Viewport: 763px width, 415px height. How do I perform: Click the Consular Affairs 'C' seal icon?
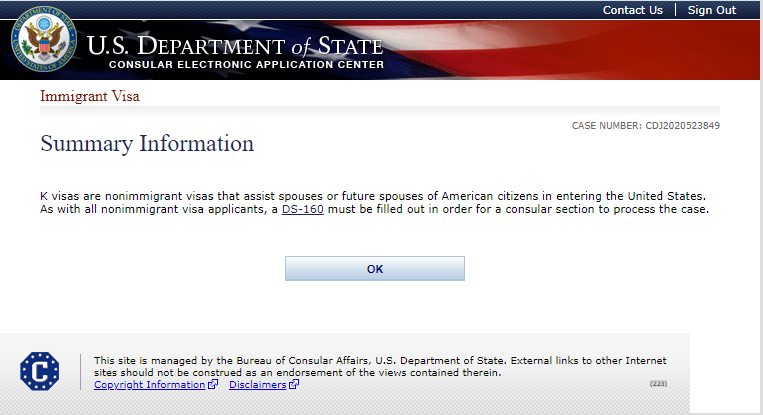click(39, 372)
